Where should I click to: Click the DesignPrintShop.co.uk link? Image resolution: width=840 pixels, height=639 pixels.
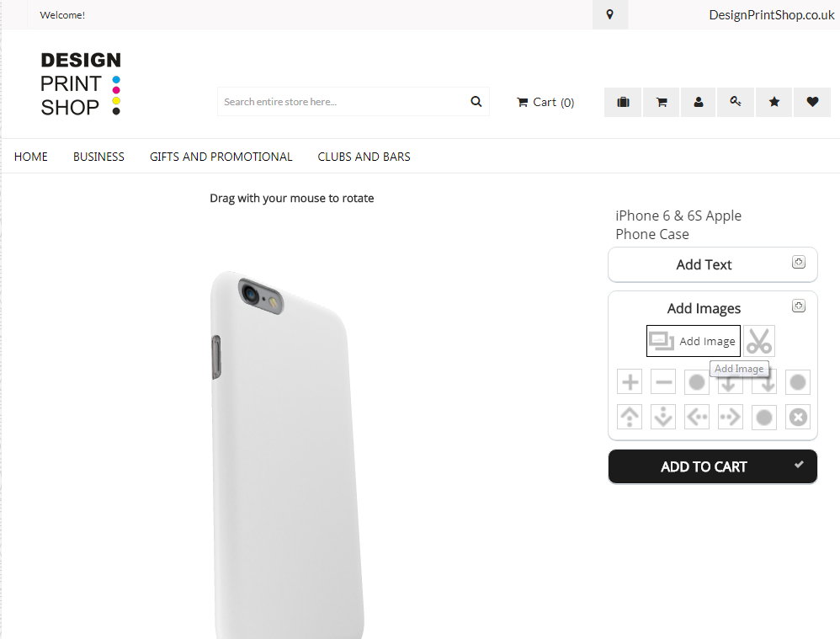(x=772, y=15)
